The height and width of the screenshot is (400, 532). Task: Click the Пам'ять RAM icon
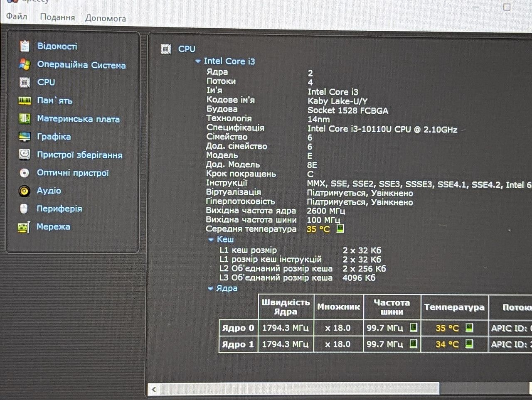click(x=25, y=101)
